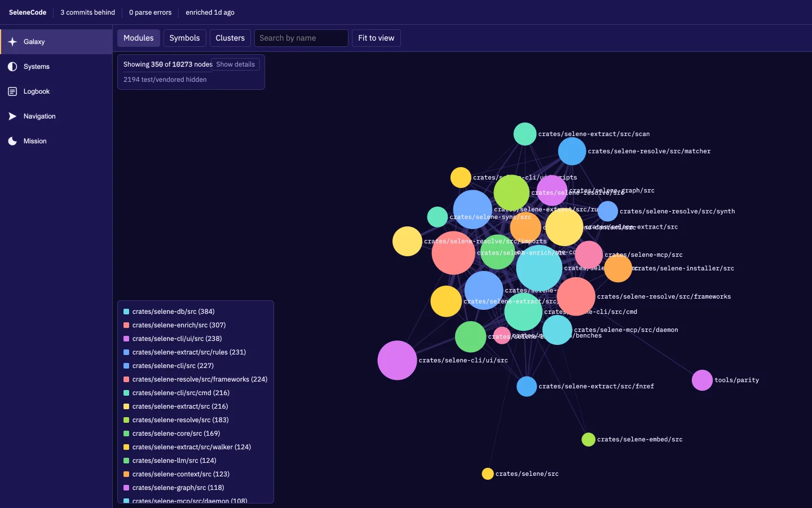812x508 pixels.
Task: Open the Systems half-circle icon
Action: pyautogui.click(x=12, y=67)
